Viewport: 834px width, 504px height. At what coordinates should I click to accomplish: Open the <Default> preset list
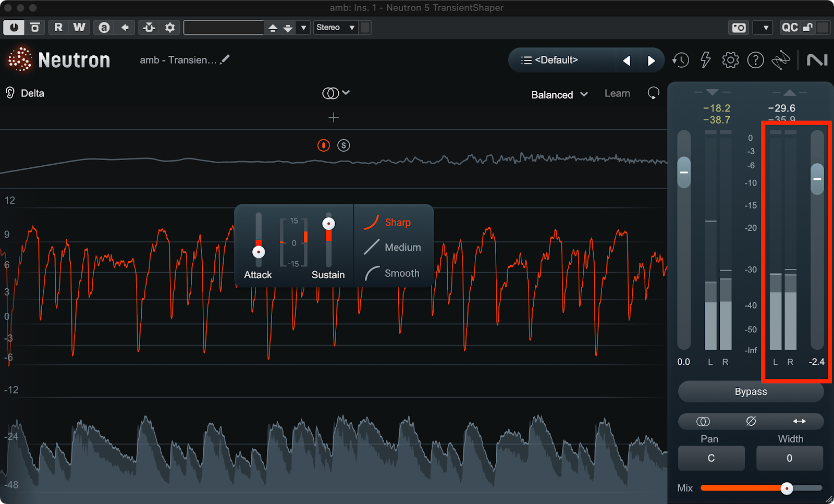pyautogui.click(x=550, y=60)
